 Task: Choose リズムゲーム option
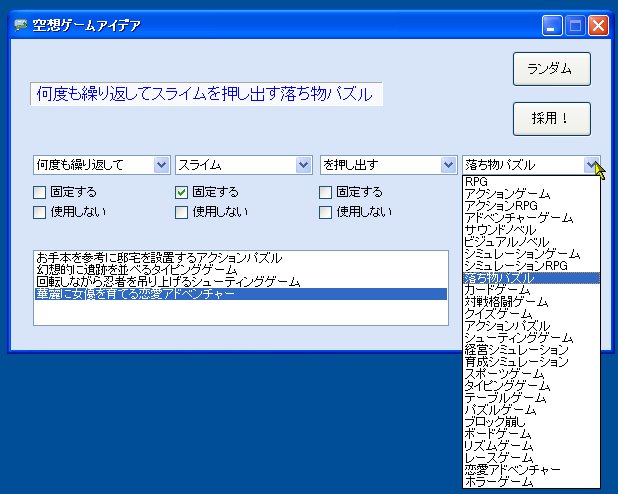(x=531, y=446)
